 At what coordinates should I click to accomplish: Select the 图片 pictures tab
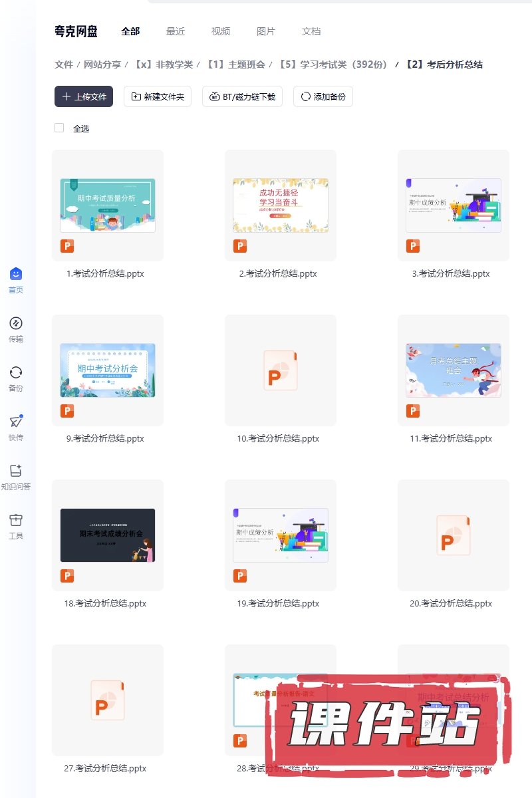pos(266,31)
